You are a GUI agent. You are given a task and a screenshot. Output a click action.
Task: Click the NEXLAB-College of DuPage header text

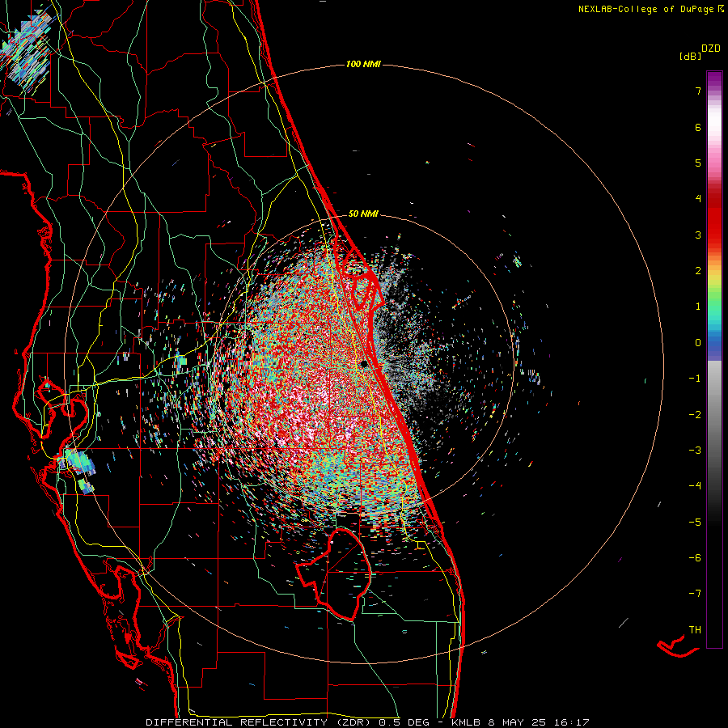[x=645, y=9]
